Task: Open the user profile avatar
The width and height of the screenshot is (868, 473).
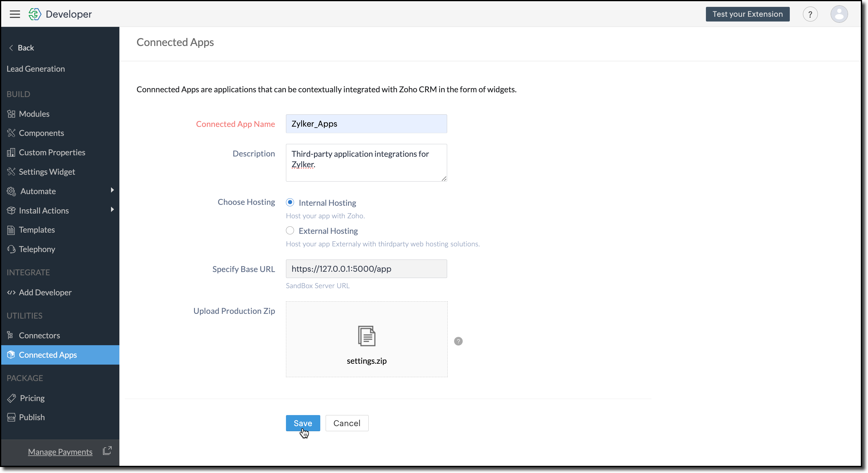Action: coord(839,14)
